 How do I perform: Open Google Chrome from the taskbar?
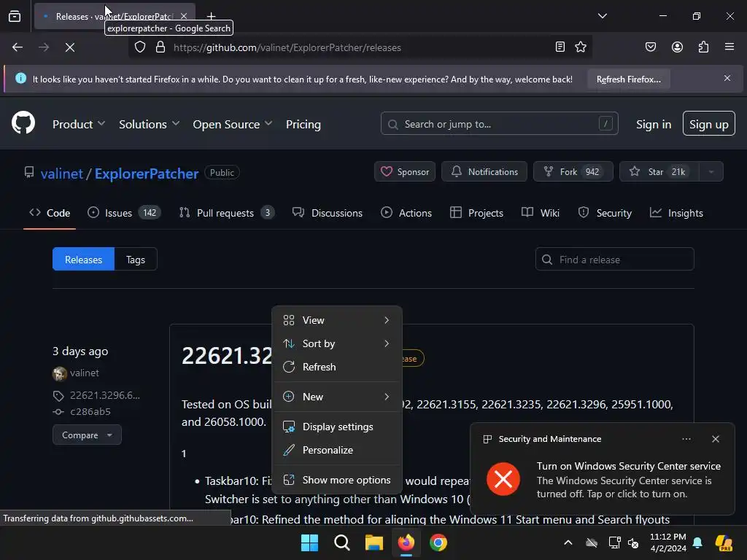click(x=438, y=542)
